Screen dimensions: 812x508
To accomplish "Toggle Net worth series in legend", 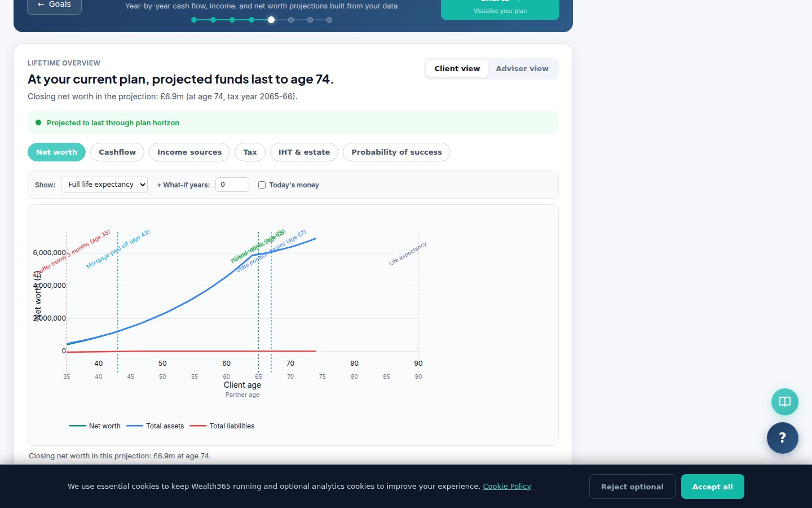I will click(95, 426).
